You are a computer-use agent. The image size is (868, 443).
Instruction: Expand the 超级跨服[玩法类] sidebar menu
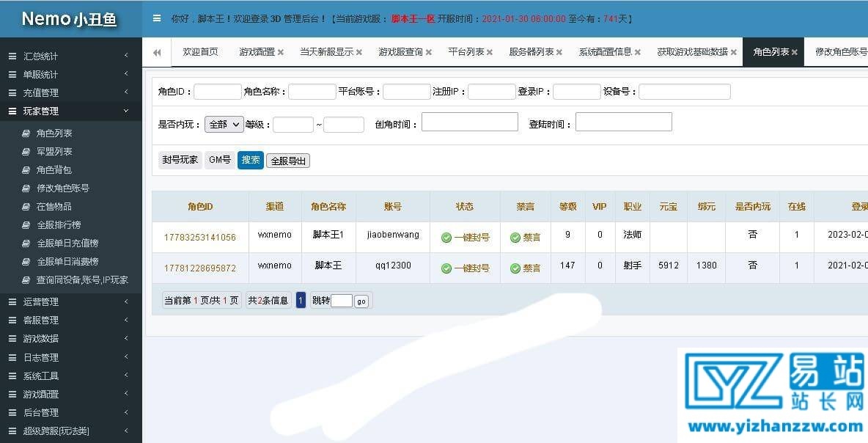pyautogui.click(x=71, y=431)
